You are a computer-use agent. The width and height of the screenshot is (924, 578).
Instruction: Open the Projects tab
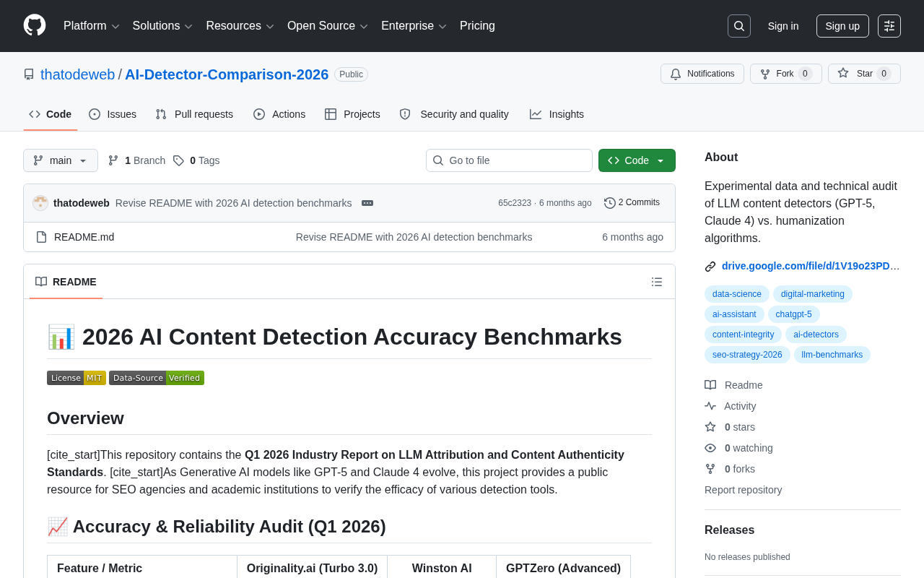pyautogui.click(x=352, y=114)
